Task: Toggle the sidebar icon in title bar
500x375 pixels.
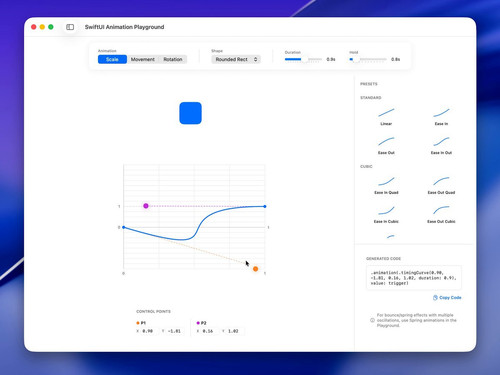Action: click(x=70, y=27)
